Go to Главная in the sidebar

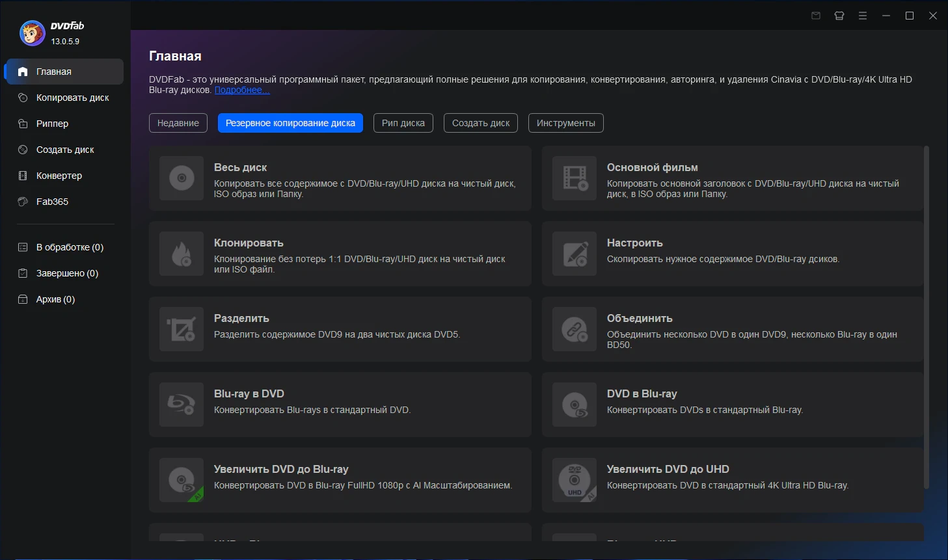[x=64, y=72]
